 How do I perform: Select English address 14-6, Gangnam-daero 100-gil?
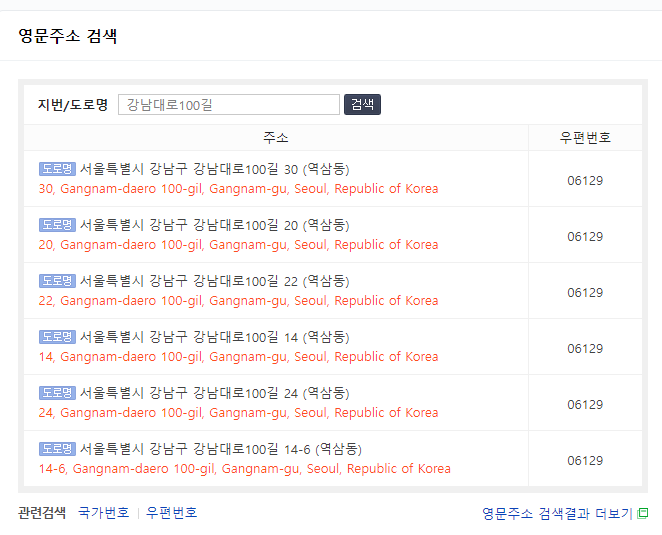click(x=245, y=469)
